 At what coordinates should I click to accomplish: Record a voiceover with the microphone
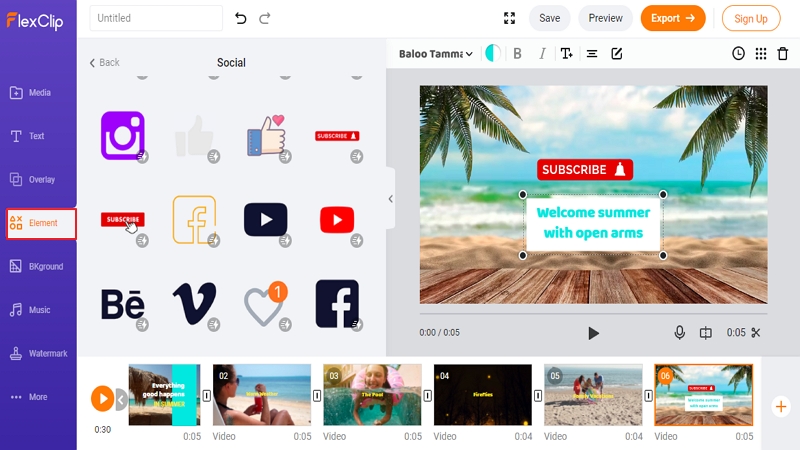tap(679, 333)
